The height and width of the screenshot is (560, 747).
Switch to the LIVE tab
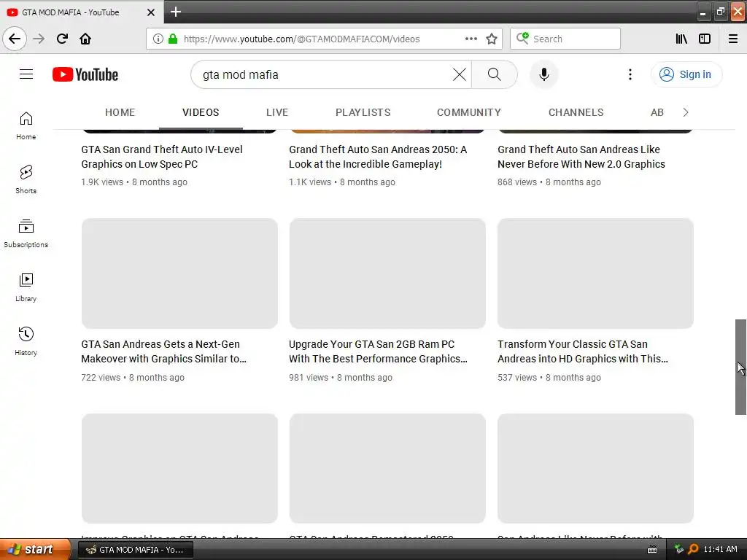276,112
